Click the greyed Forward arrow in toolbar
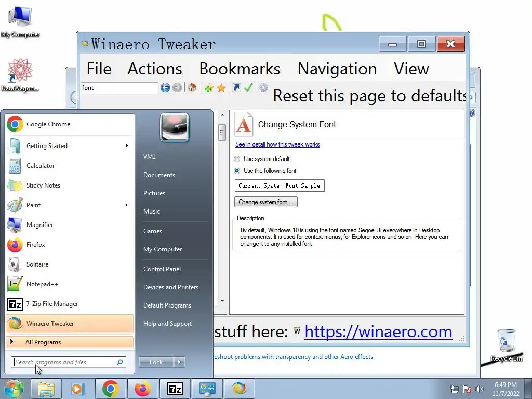 177,88
